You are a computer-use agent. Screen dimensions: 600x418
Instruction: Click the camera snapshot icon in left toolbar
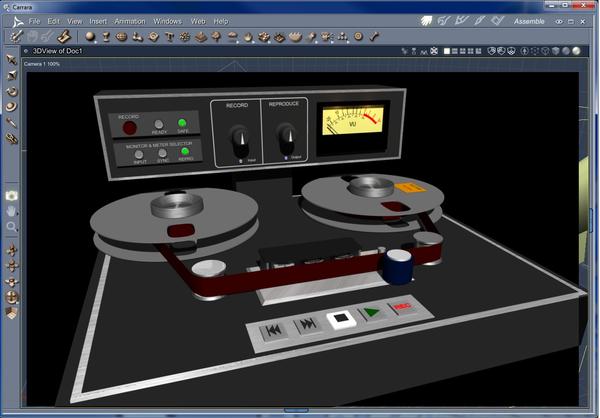tap(11, 196)
